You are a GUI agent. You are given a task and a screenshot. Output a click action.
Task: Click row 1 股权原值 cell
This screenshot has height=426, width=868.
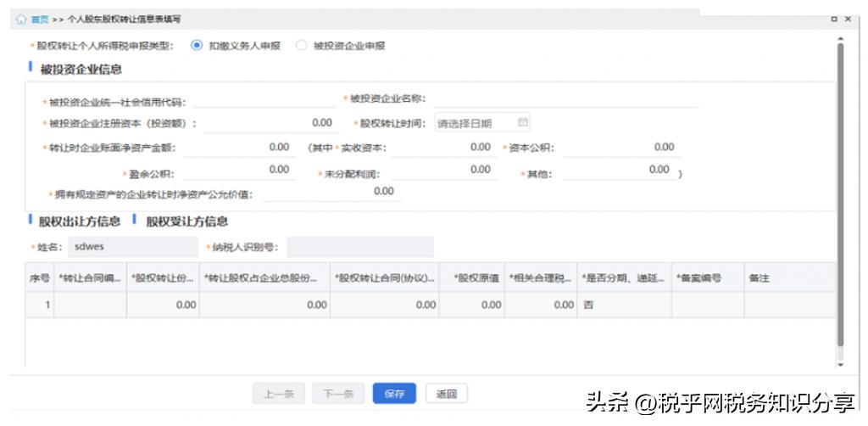tap(472, 305)
